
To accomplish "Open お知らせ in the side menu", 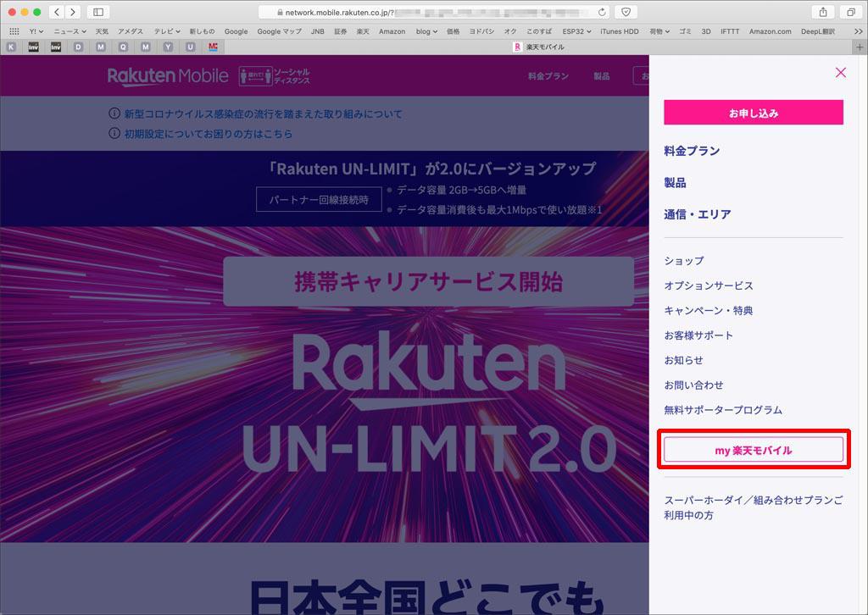I will pos(683,360).
